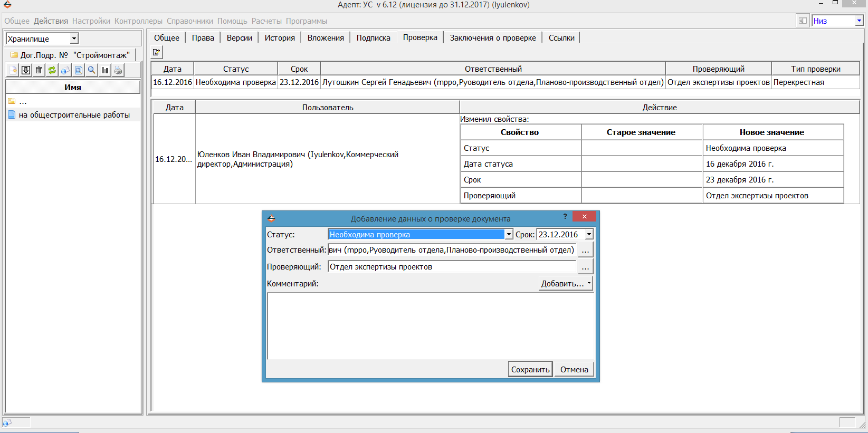This screenshot has height=433, width=868.
Task: Click the Действие column header
Action: 660,107
